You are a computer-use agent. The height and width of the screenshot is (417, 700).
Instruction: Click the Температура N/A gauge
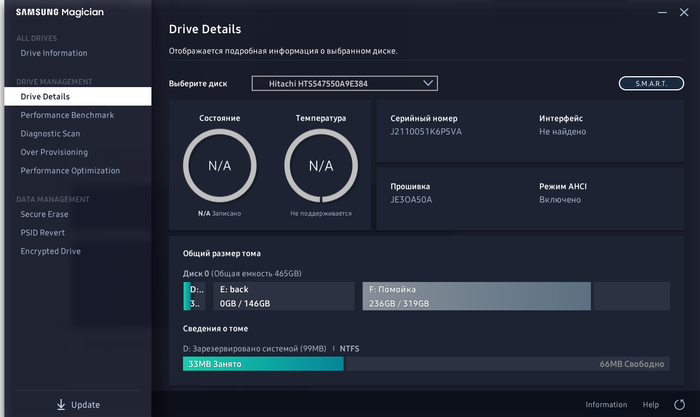coord(320,166)
